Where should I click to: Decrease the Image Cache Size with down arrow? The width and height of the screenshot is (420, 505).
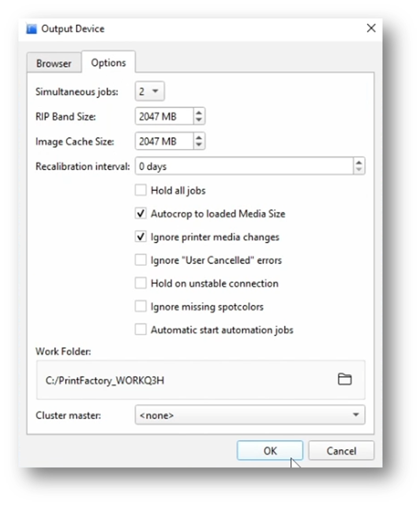pos(199,145)
